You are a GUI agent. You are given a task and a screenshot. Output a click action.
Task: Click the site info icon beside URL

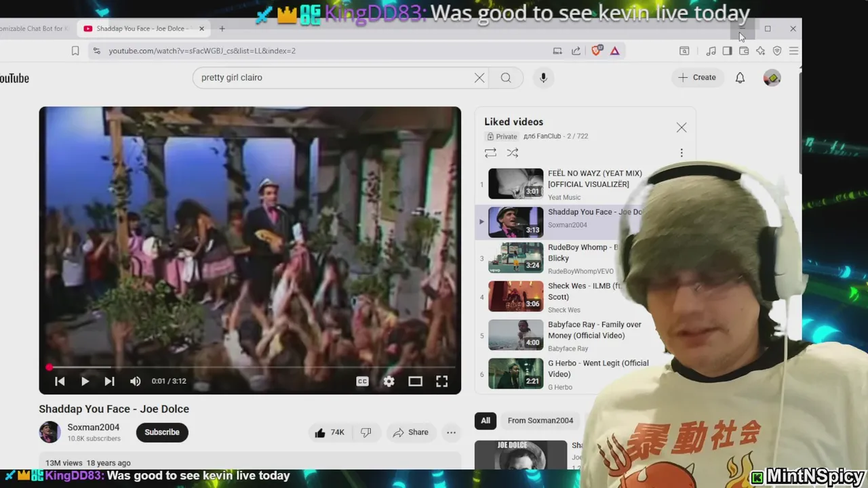(x=96, y=51)
